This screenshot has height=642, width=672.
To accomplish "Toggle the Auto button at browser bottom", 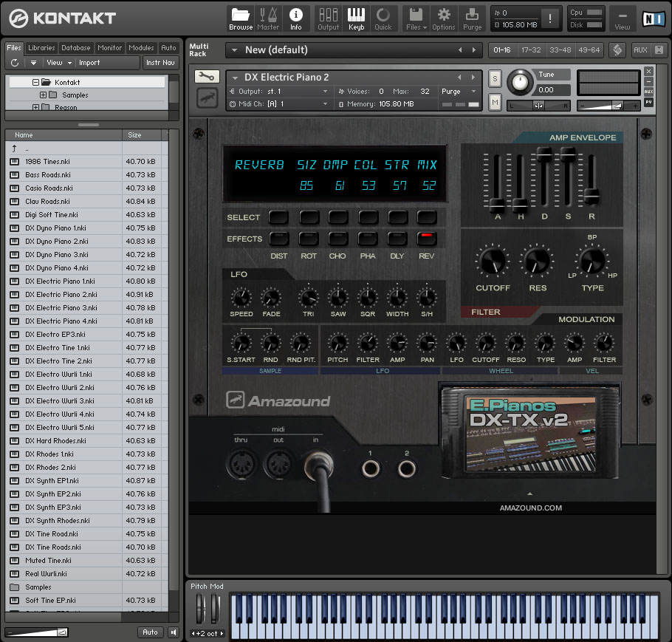I will point(150,632).
